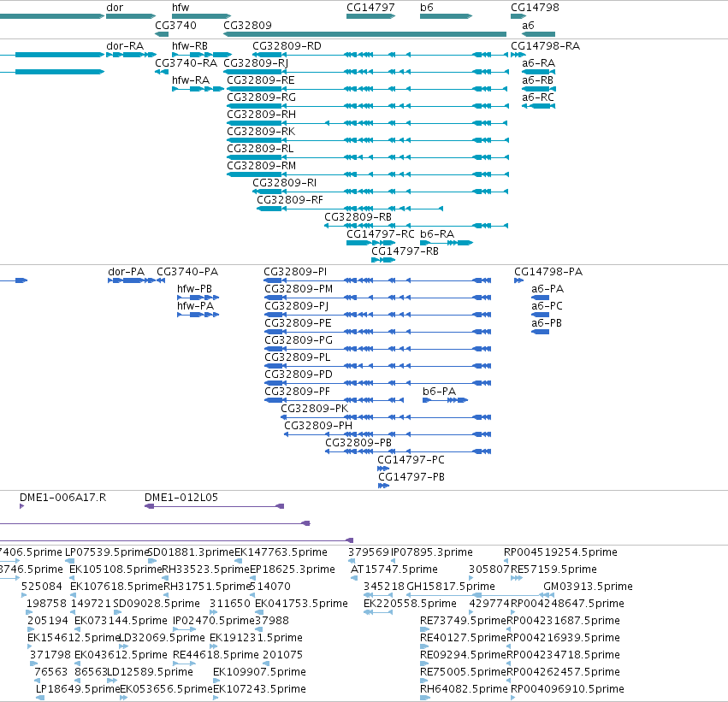Open protein a6-PC

(547, 306)
